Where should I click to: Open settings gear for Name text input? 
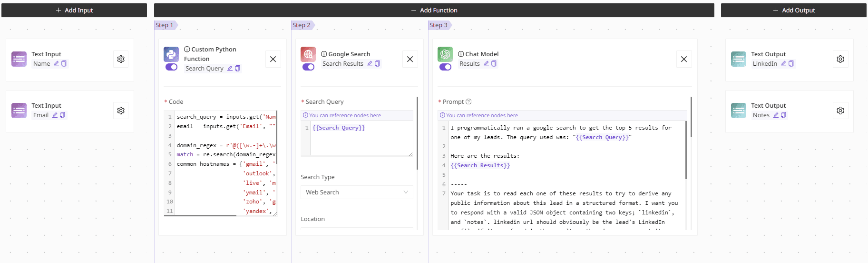click(121, 59)
